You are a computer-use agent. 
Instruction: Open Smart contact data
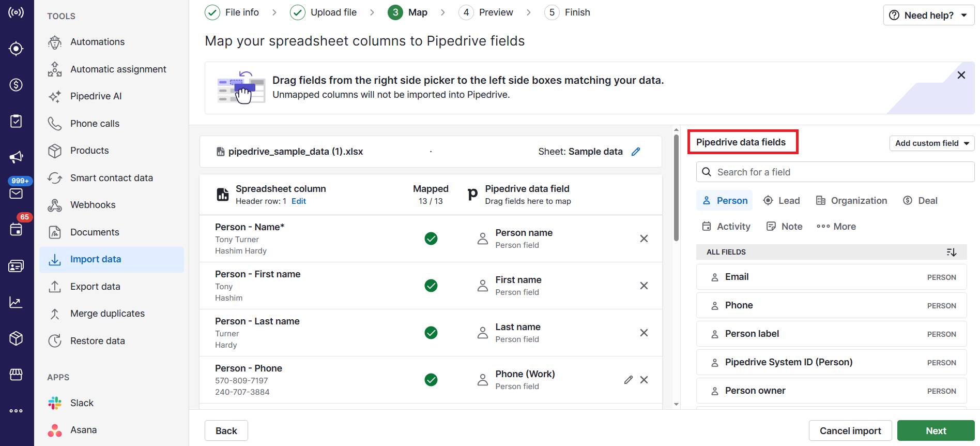pyautogui.click(x=112, y=178)
